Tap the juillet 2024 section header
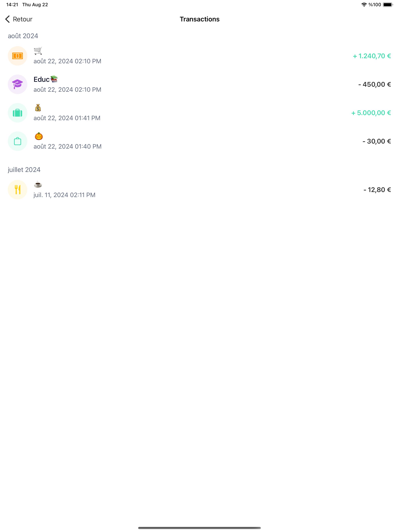 (x=24, y=170)
